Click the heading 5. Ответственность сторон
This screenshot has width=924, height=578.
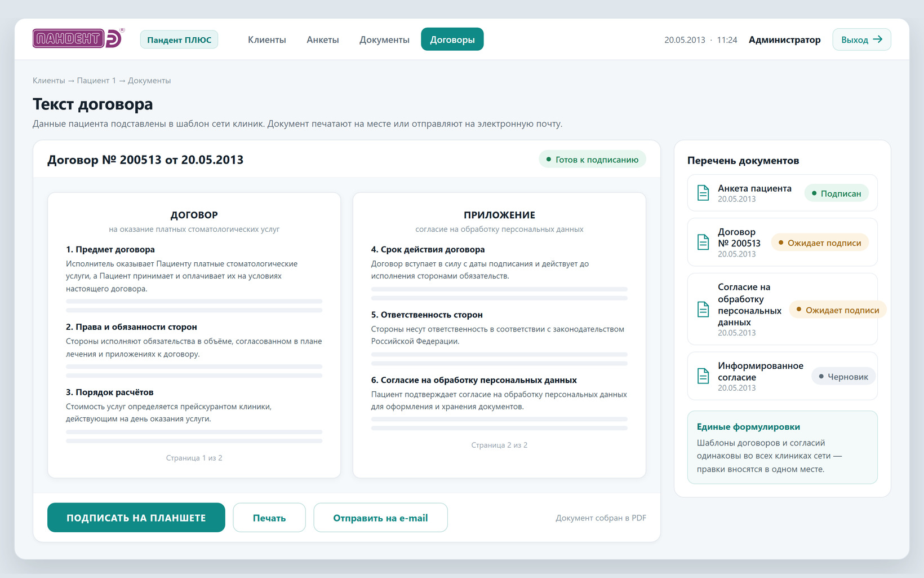[427, 315]
